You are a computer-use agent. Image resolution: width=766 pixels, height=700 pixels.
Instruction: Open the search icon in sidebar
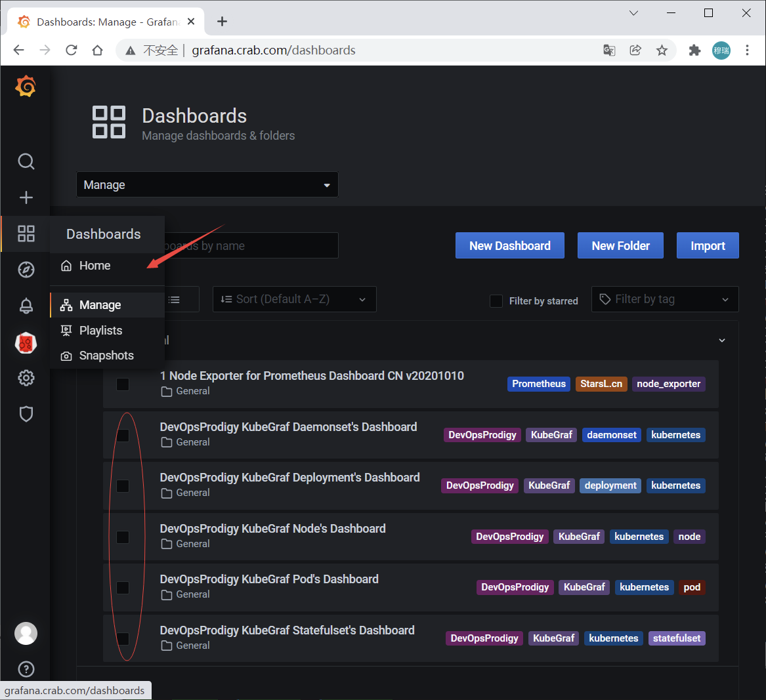point(26,161)
